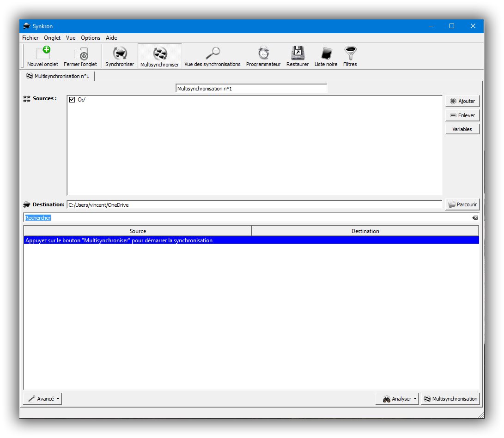The image size is (504, 438).
Task: Click the Nouvel onglet toolbar icon
Action: (x=43, y=54)
